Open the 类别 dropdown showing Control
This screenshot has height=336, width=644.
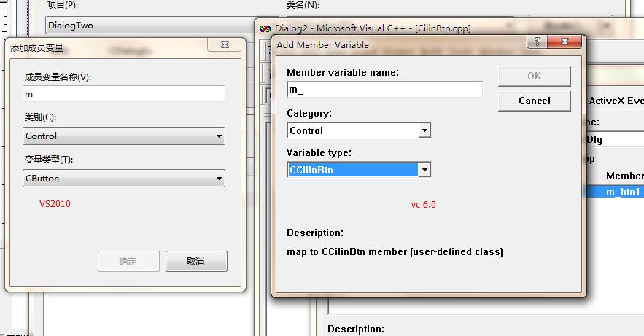pos(124,136)
